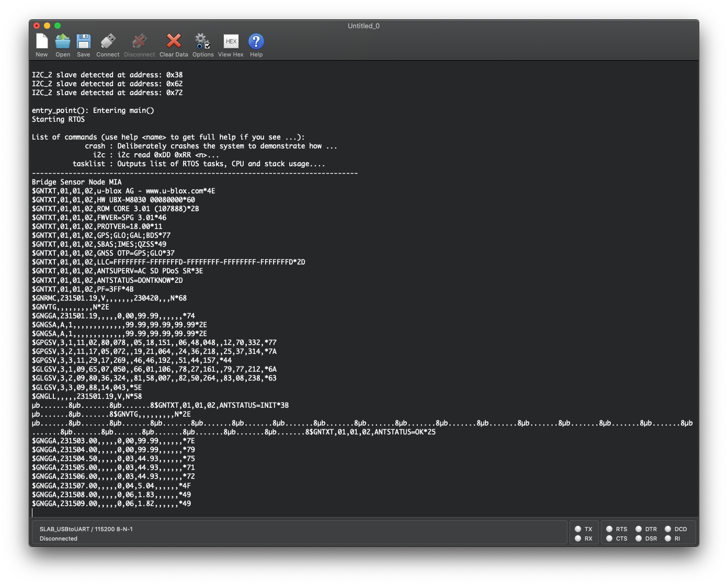The height and width of the screenshot is (585, 728).
Task: Click the PF=3FF*4B line
Action: [83, 289]
